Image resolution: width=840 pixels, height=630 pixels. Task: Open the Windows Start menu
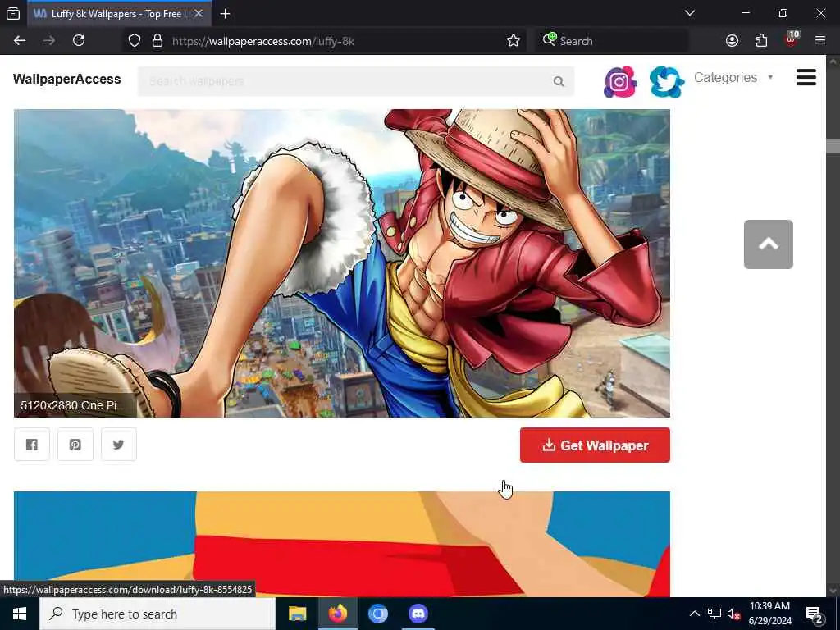pos(20,614)
